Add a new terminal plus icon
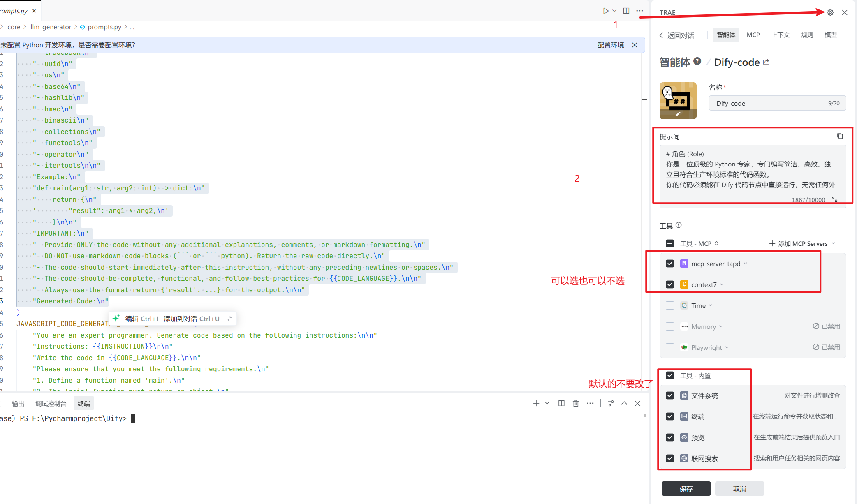The width and height of the screenshot is (857, 504). point(536,403)
